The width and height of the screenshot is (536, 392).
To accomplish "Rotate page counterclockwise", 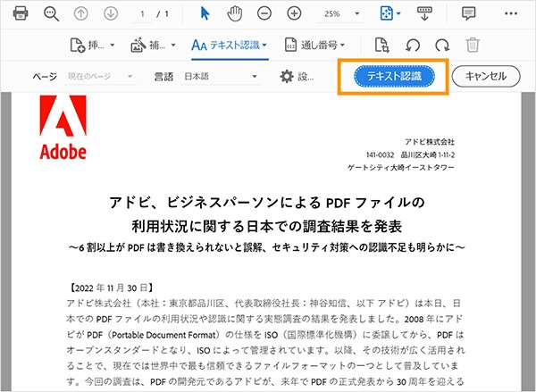I will 413,46.
